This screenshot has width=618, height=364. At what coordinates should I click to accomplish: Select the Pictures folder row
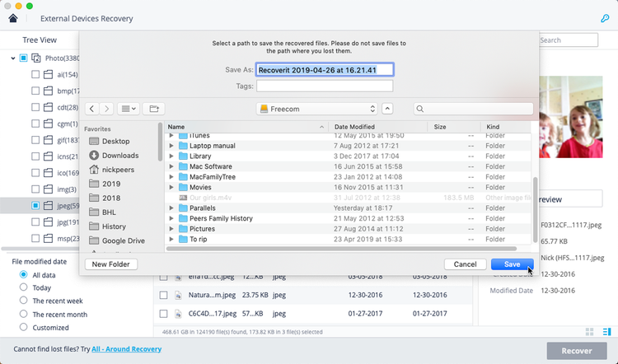[348, 228]
